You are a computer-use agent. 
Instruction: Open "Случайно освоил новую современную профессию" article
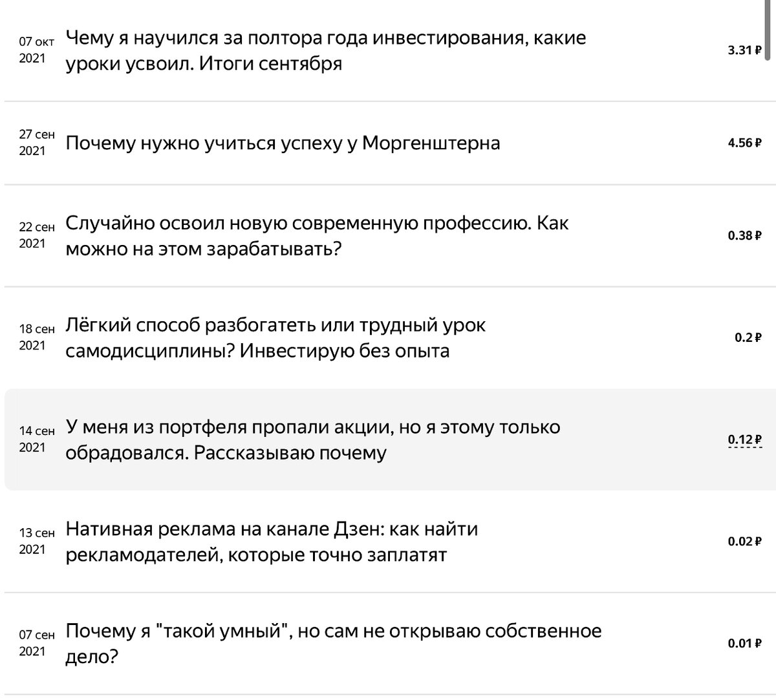pyautogui.click(x=310, y=235)
